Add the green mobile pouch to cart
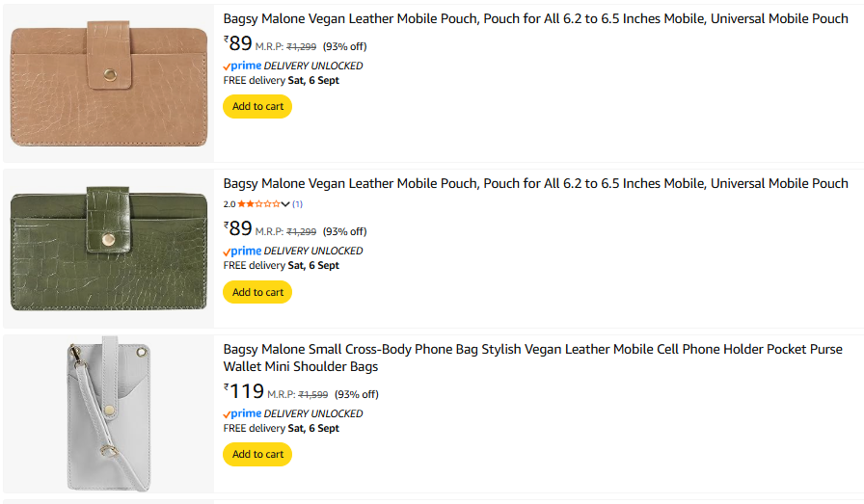The width and height of the screenshot is (864, 504). point(257,292)
